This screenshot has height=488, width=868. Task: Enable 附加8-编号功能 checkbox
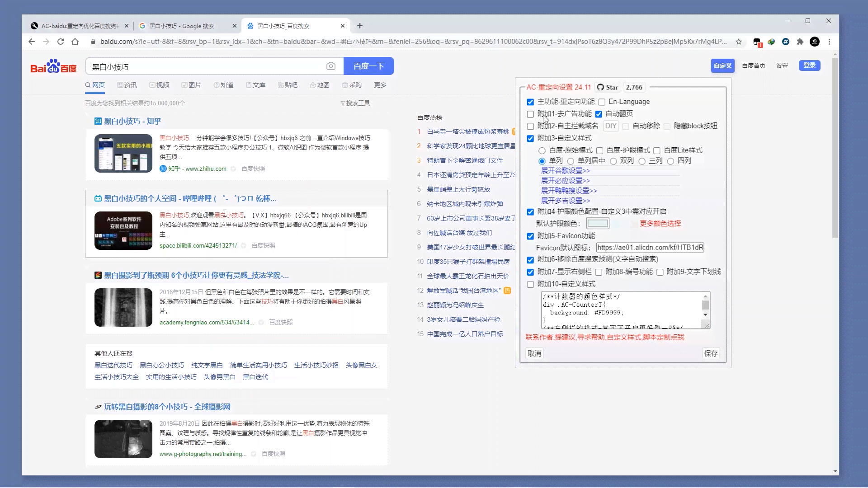coord(599,272)
